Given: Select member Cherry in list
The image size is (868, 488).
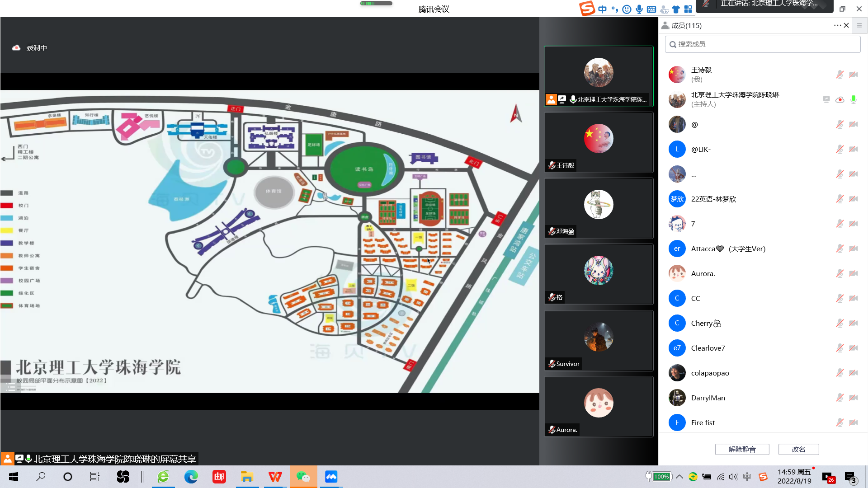Looking at the screenshot, I should (762, 323).
